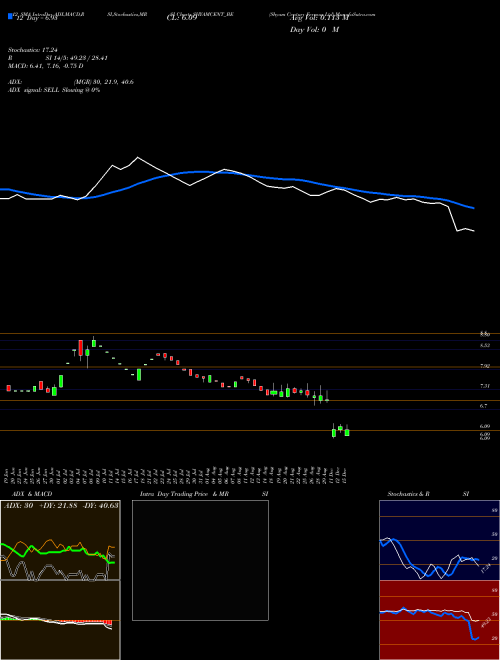
Task: Click the 'ADX signal: SELL Slowing @ 0%' text
Action: (x=54, y=90)
